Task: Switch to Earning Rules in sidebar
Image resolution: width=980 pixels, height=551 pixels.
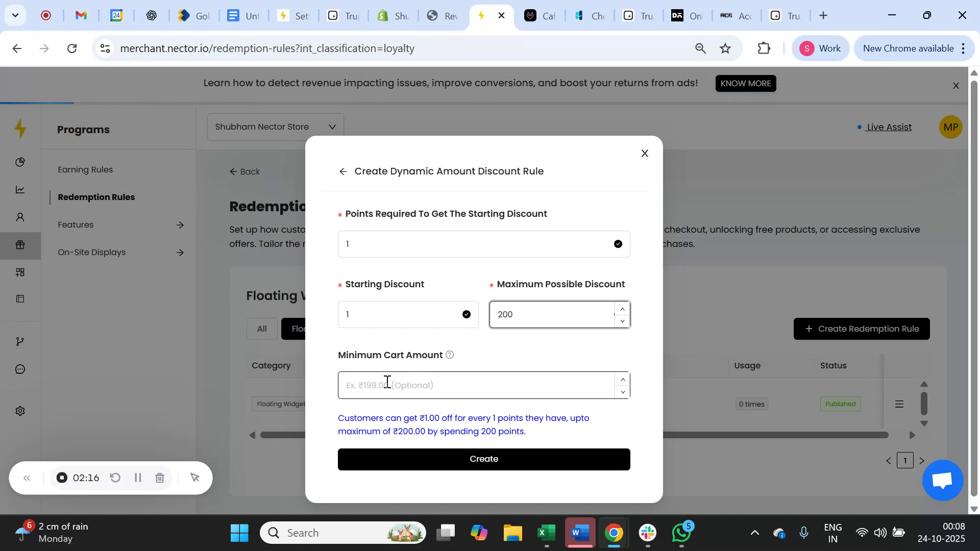Action: (85, 169)
